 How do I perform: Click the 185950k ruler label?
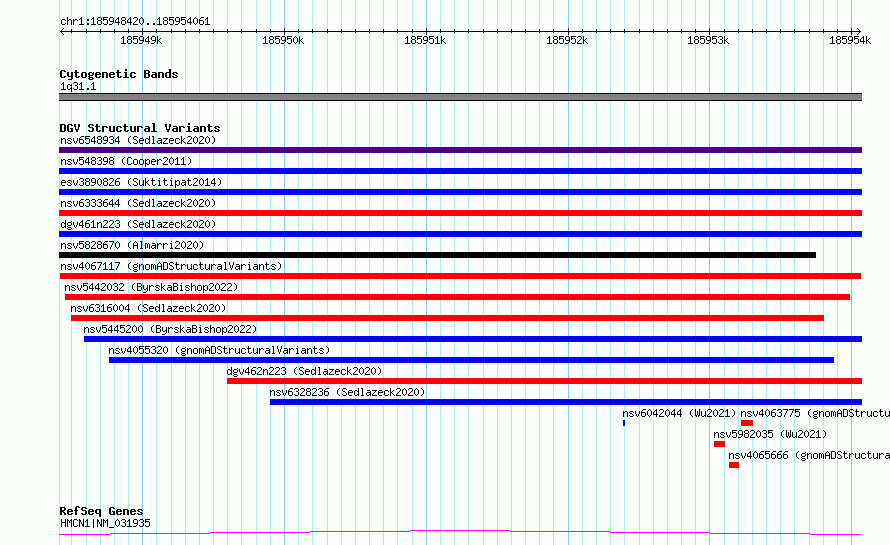coord(283,40)
